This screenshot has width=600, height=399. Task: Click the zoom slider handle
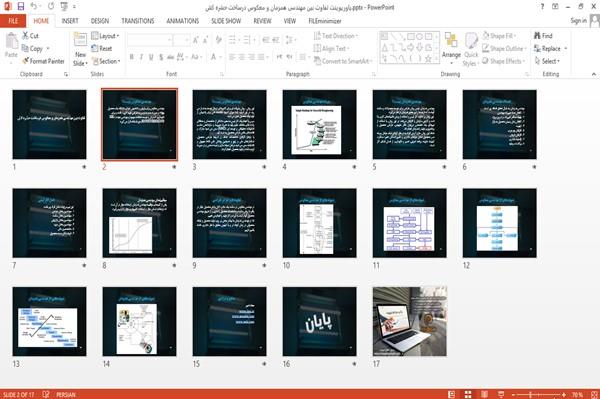[x=531, y=394]
